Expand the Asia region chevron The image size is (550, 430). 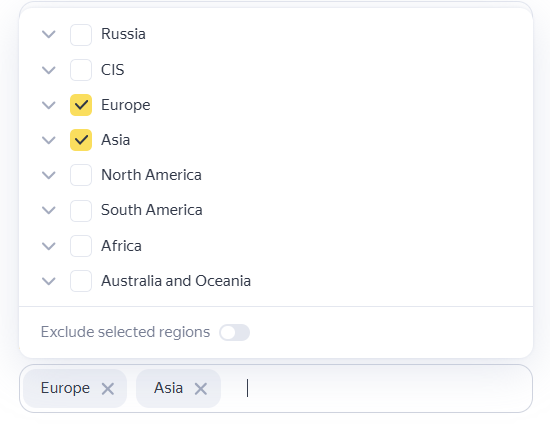click(49, 140)
